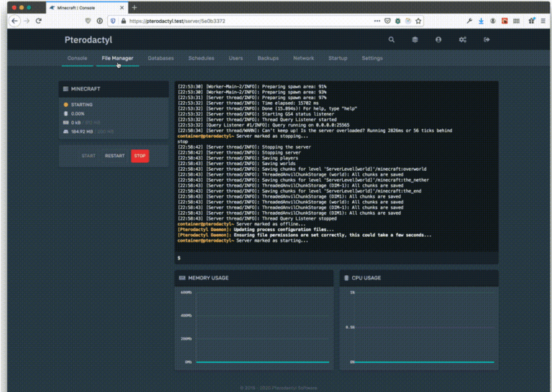The image size is (552, 392).
Task: Click the Save to Pocket icon
Action: (x=387, y=21)
